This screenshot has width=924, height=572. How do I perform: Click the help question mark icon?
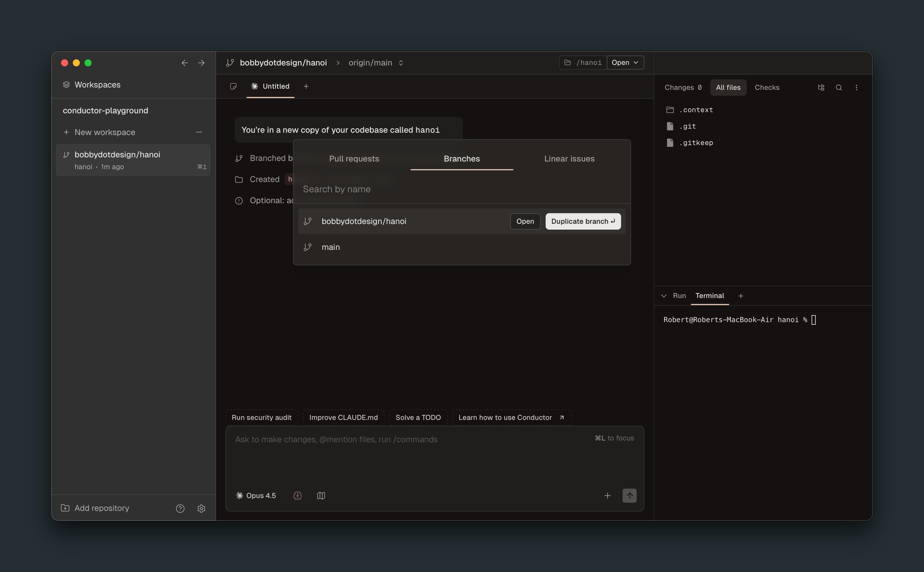(180, 509)
